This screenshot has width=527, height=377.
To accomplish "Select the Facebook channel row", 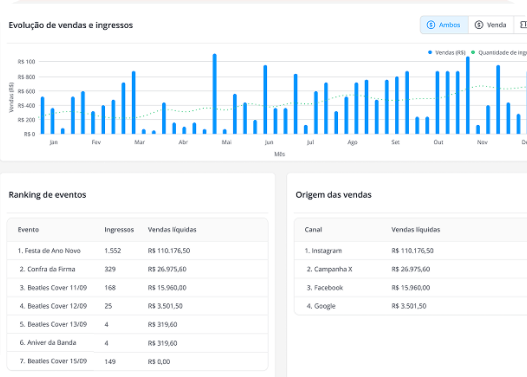I will (x=411, y=288).
